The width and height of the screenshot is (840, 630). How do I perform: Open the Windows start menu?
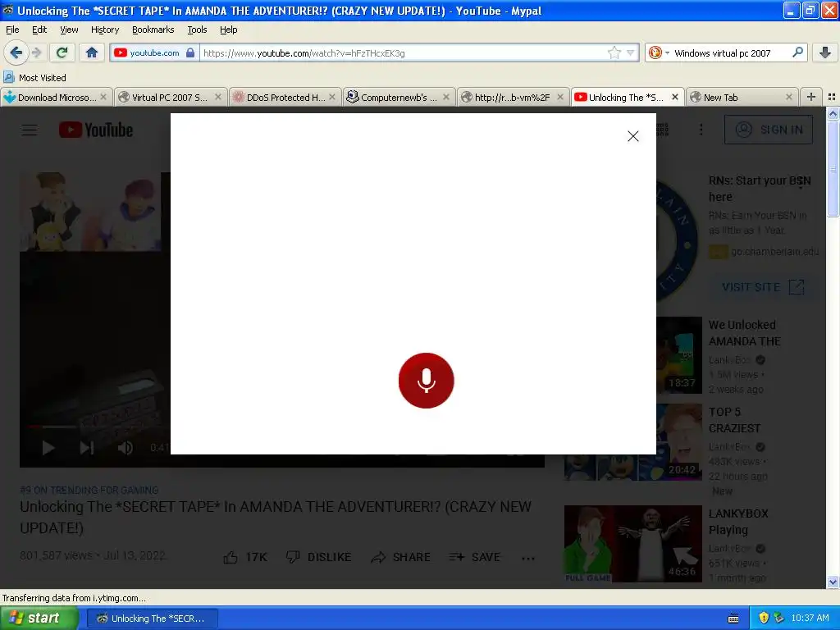pos(38,619)
